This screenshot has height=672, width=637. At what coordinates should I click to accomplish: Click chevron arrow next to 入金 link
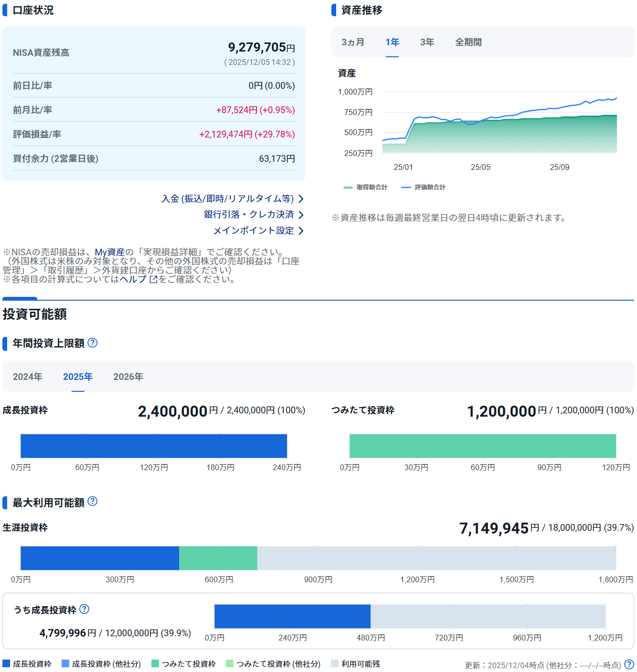[x=301, y=199]
